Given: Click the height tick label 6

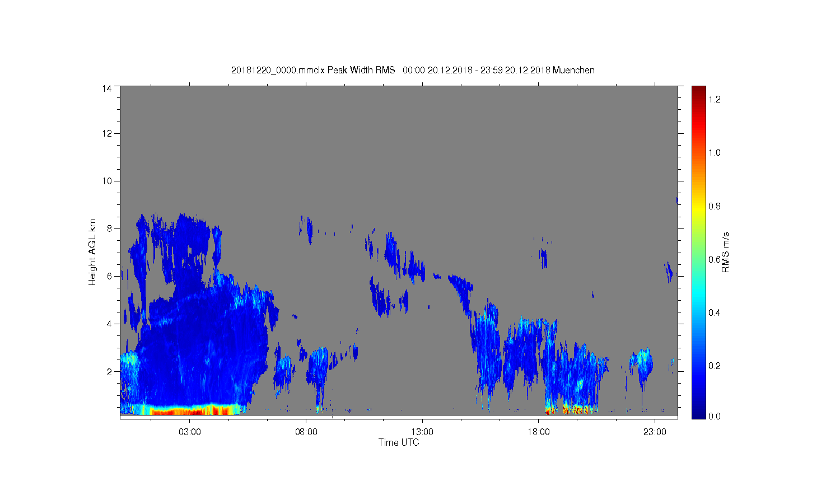Looking at the screenshot, I should [109, 276].
